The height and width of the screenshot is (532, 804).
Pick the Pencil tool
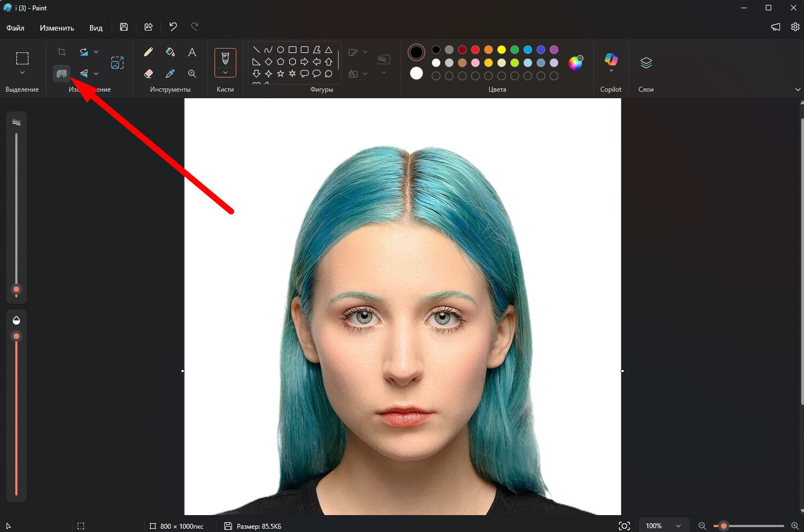(148, 52)
